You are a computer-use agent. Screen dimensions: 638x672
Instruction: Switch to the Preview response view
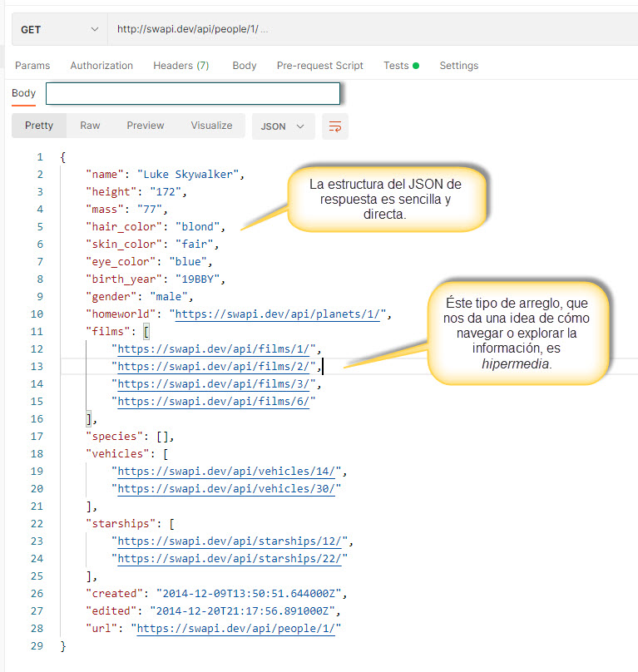[x=145, y=125]
